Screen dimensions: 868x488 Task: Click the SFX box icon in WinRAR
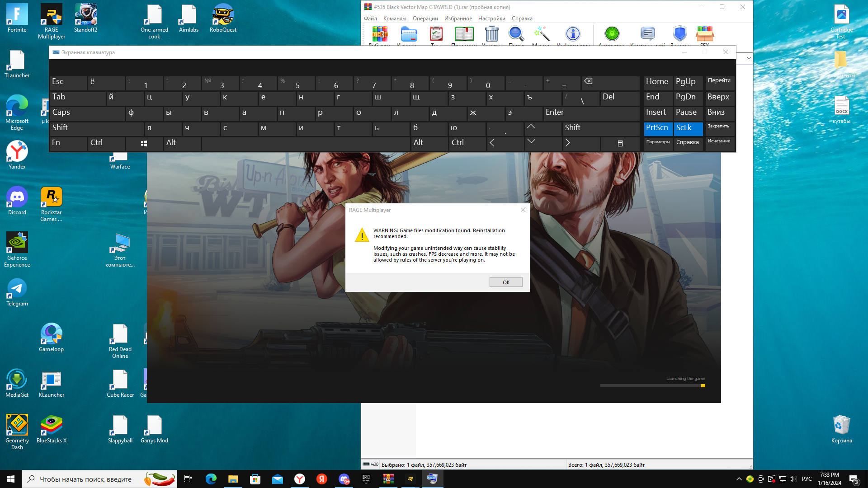(x=705, y=34)
